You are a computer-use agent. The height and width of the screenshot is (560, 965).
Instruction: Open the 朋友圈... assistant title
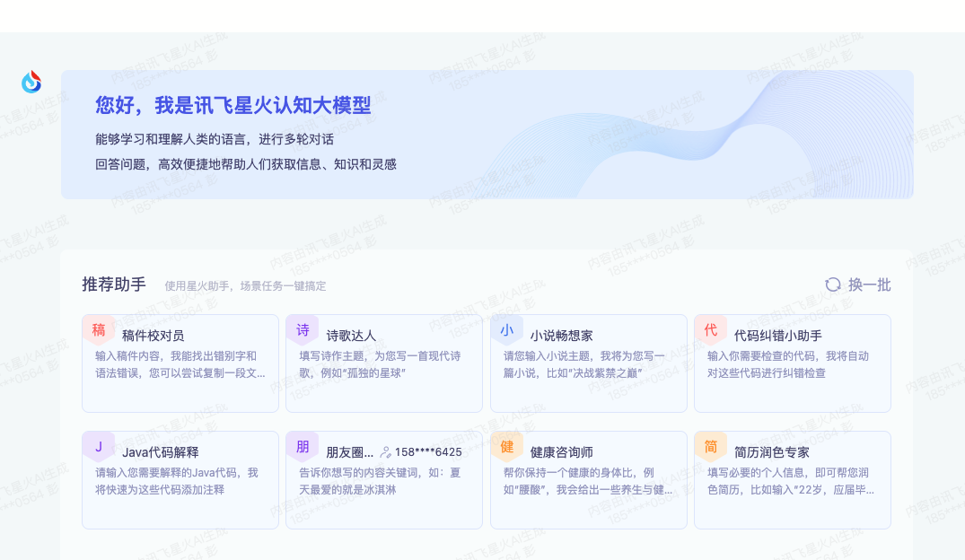[x=349, y=452]
